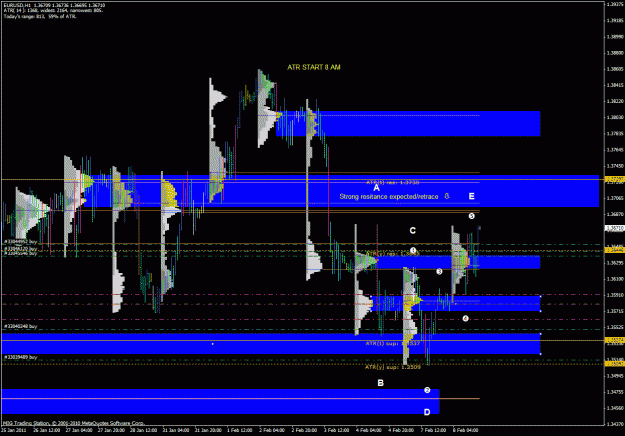Select the 'ATR START 8 AM' chart label
The width and height of the screenshot is (625, 436).
tap(314, 67)
